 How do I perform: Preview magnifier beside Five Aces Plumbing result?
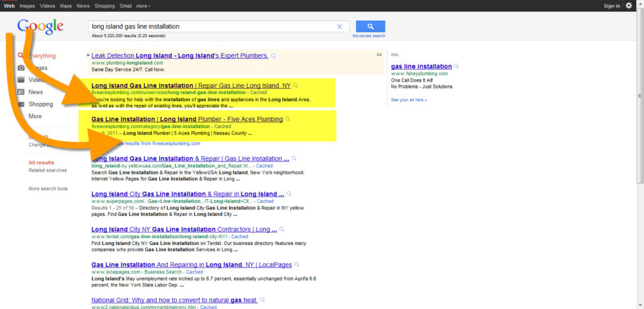[287, 119]
